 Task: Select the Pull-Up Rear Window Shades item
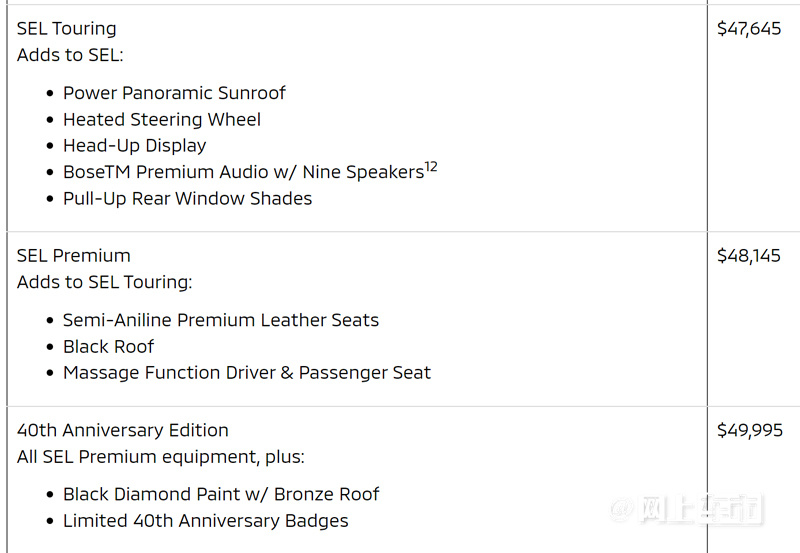click(187, 198)
